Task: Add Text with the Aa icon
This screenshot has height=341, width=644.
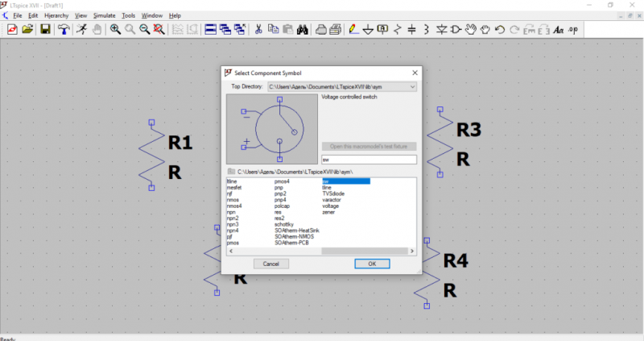Action: [558, 30]
